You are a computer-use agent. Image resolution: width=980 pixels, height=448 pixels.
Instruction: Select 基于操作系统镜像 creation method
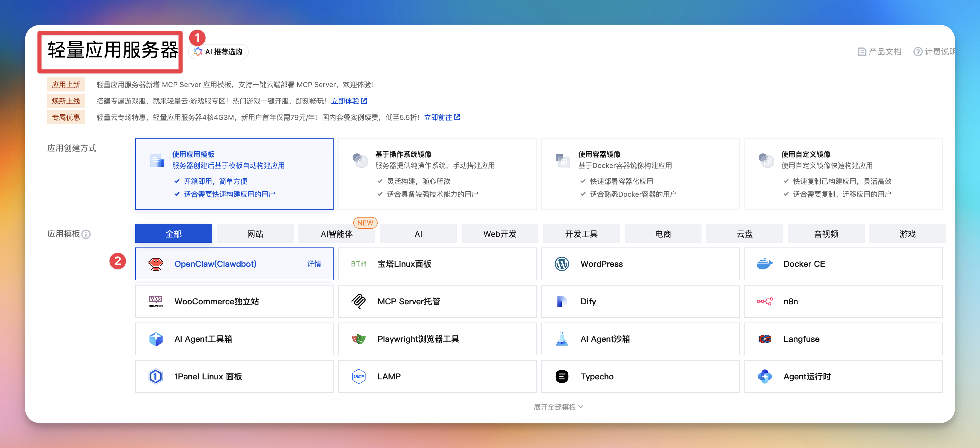(x=437, y=174)
